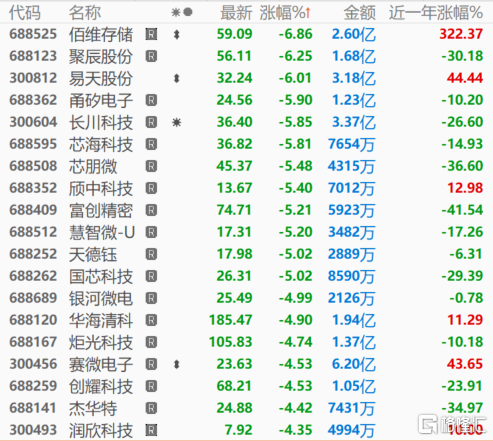Sort by the 代码 column header
The image size is (493, 441).
click(x=25, y=13)
